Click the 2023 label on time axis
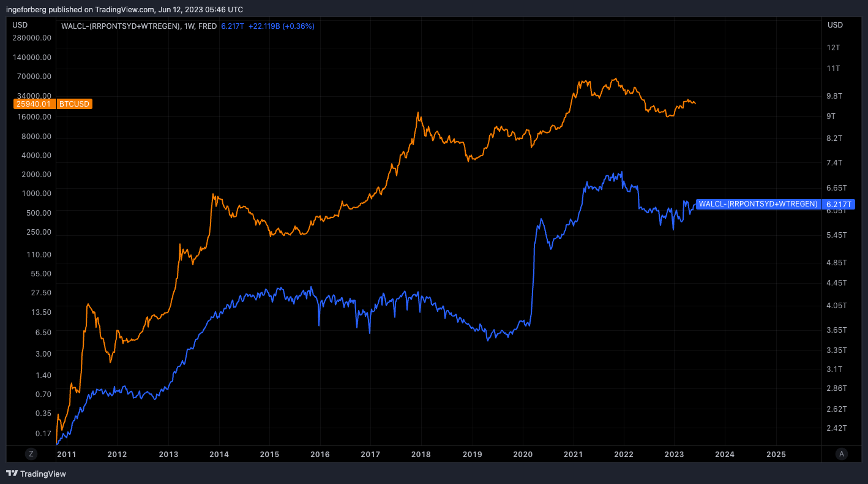The width and height of the screenshot is (868, 484). (674, 455)
